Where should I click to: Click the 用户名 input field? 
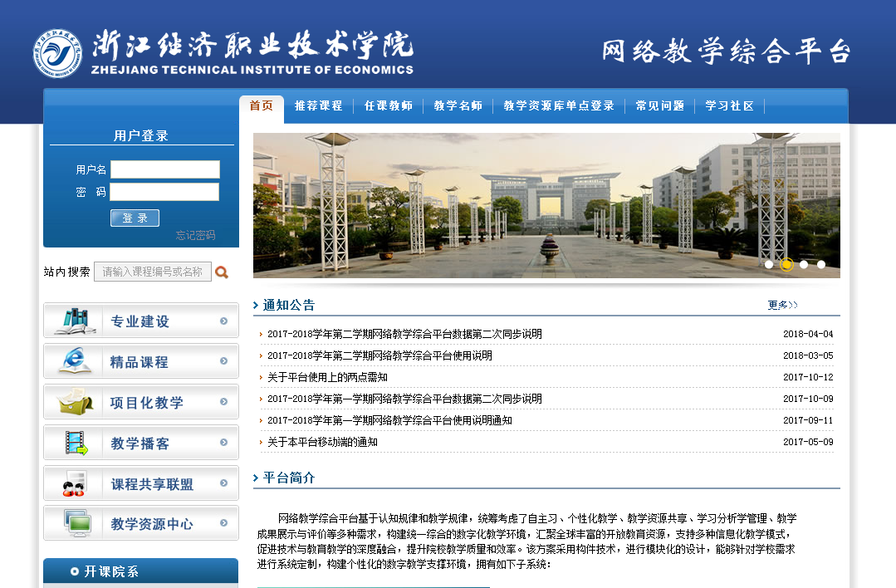[165, 169]
